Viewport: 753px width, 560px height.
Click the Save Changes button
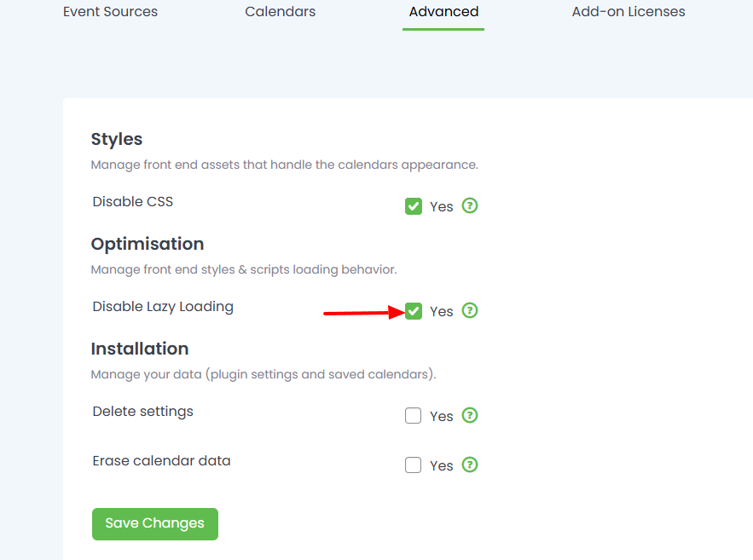pos(155,524)
